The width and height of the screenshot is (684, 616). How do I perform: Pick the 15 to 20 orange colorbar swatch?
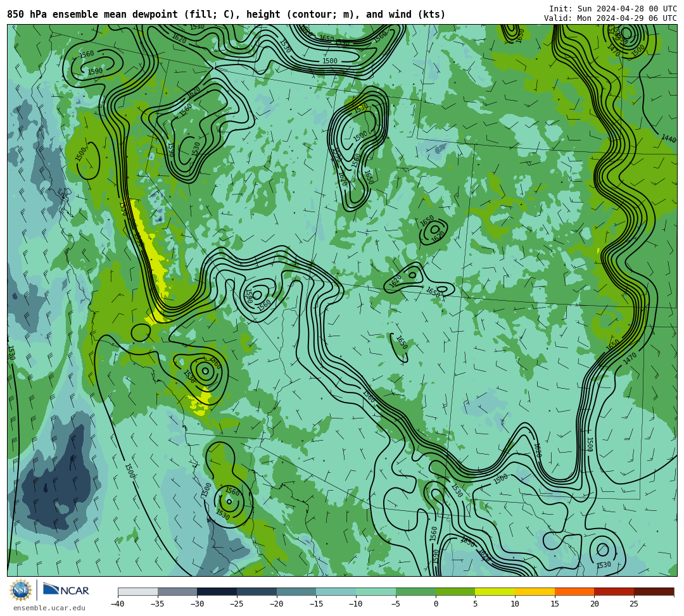[x=574, y=591]
